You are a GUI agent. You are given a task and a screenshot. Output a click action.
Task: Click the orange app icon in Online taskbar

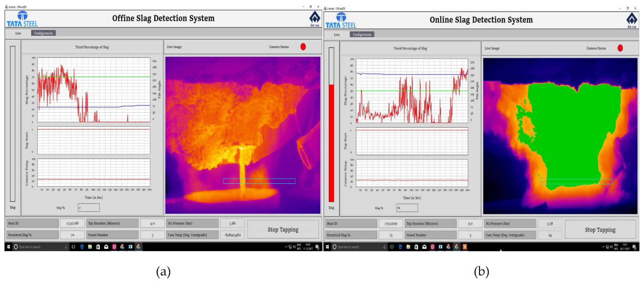464,247
